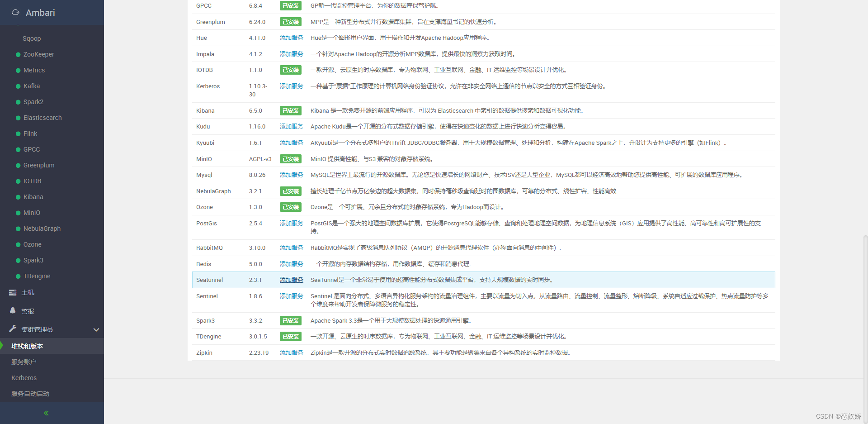Click NebulaGraph name in services table

(x=213, y=191)
